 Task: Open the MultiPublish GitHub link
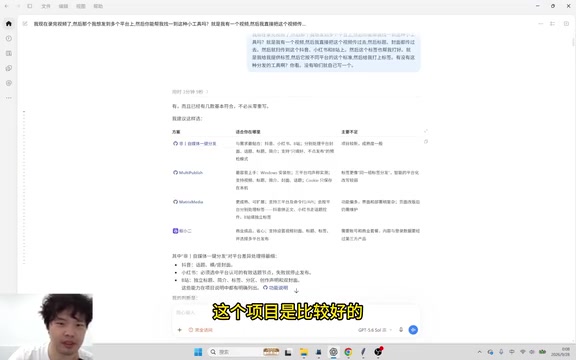pyautogui.click(x=188, y=173)
